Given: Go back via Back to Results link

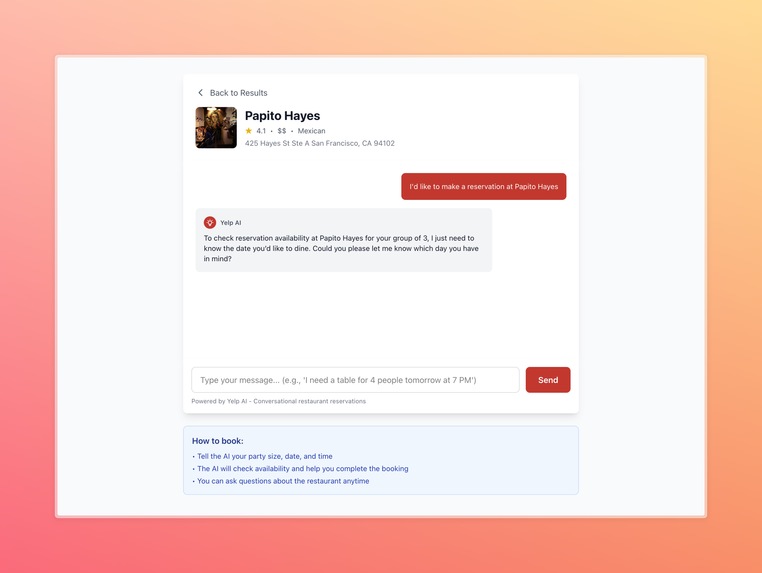Looking at the screenshot, I should point(238,93).
